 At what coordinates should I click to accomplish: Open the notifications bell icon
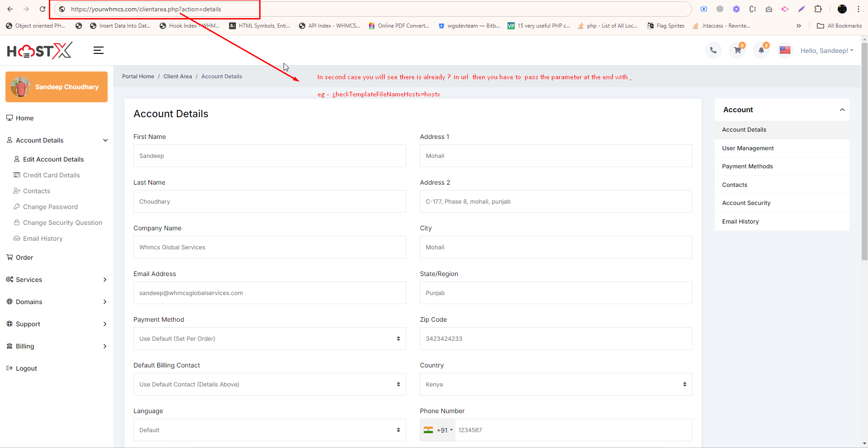761,50
